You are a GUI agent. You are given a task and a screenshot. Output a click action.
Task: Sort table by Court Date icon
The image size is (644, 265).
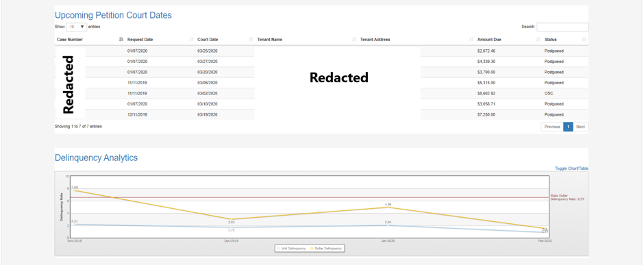click(251, 40)
